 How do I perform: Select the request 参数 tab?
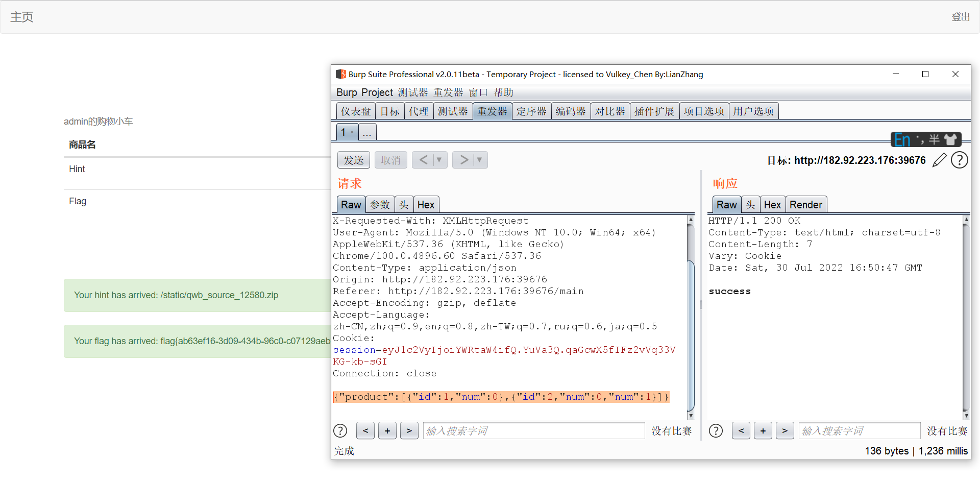(380, 205)
